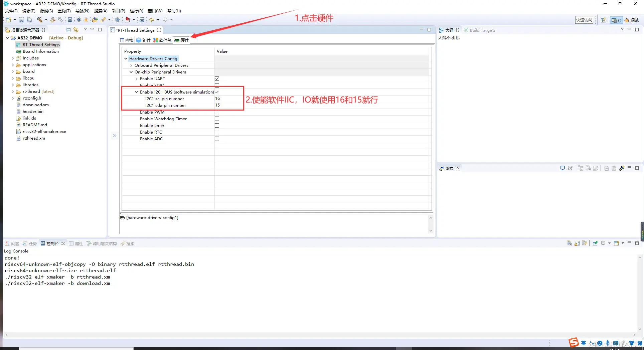Click the Clear Console icon
The image size is (644, 350).
569,243
